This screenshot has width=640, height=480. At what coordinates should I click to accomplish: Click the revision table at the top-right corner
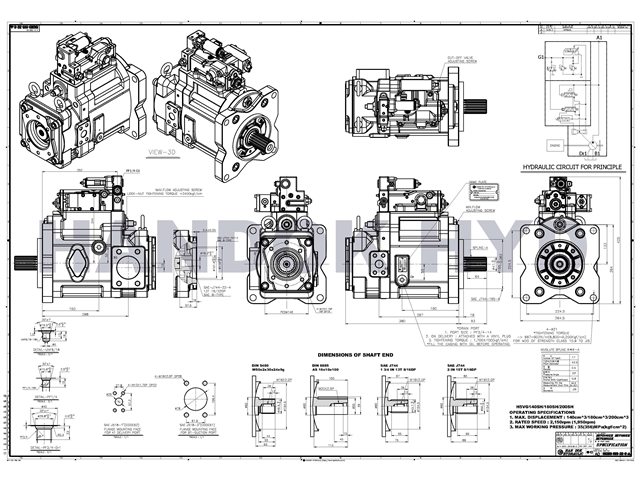(x=584, y=29)
